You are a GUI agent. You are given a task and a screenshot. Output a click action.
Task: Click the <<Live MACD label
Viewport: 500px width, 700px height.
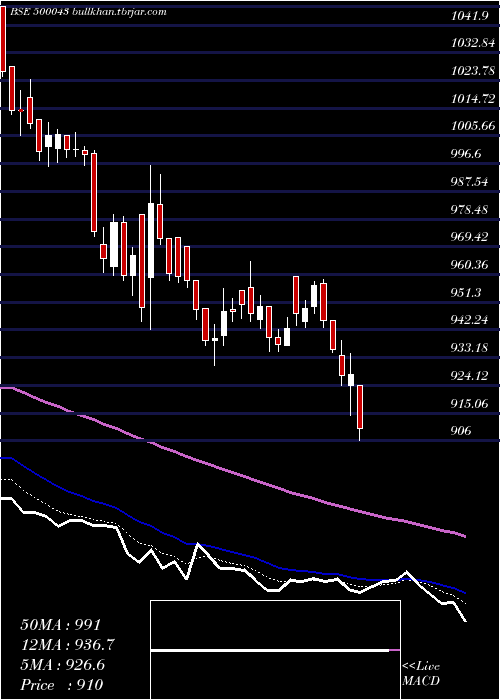click(421, 674)
